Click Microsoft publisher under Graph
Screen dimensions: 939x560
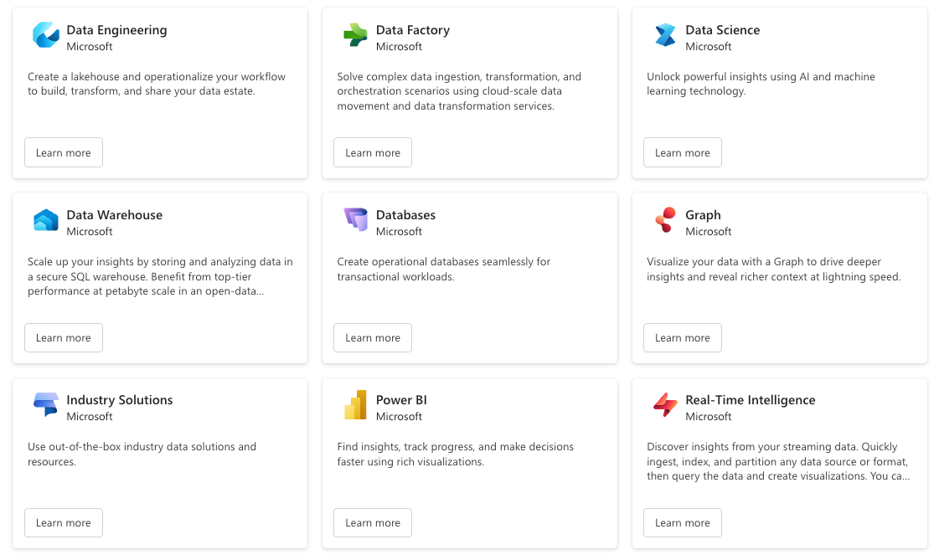coord(709,232)
